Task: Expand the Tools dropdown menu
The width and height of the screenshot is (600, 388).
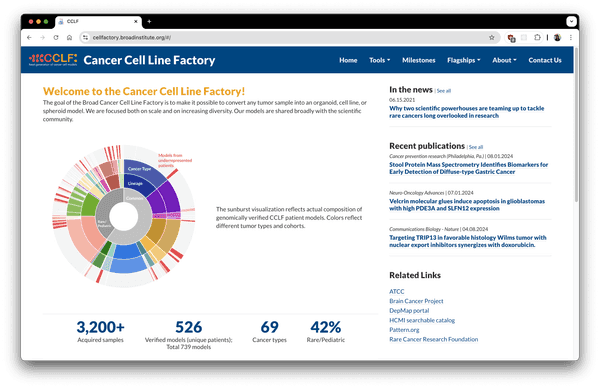Action: point(379,60)
